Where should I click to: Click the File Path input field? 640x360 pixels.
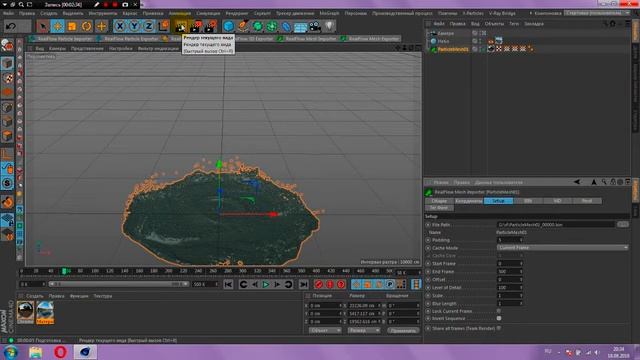[x=556, y=224]
